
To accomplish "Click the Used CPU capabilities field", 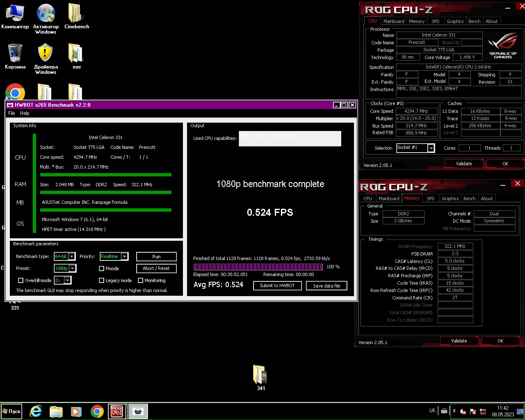I will (290, 139).
